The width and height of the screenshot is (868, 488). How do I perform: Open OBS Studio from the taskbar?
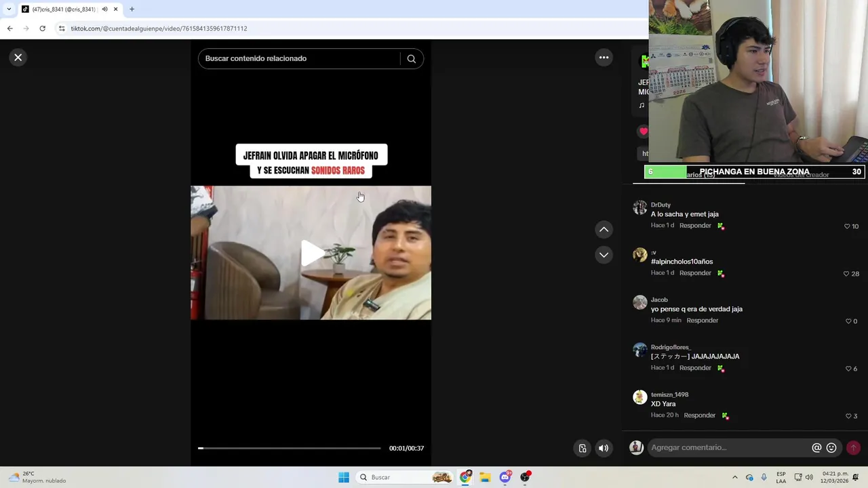click(x=525, y=477)
